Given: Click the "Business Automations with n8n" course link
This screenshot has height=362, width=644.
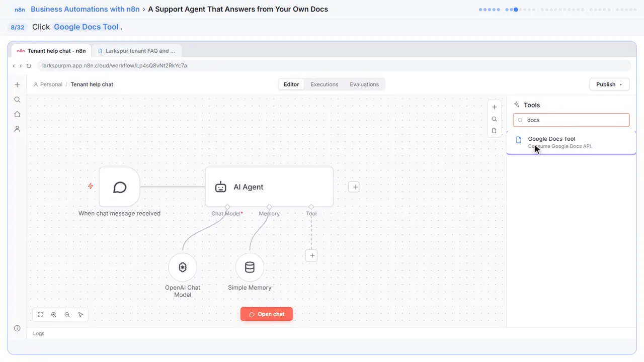Looking at the screenshot, I should click(x=85, y=9).
